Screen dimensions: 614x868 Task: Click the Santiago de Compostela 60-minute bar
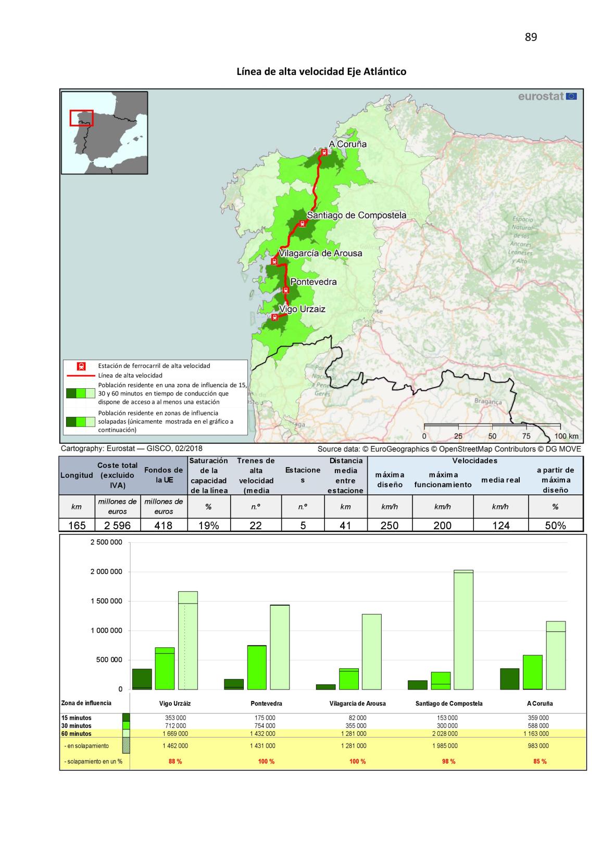[x=463, y=630]
